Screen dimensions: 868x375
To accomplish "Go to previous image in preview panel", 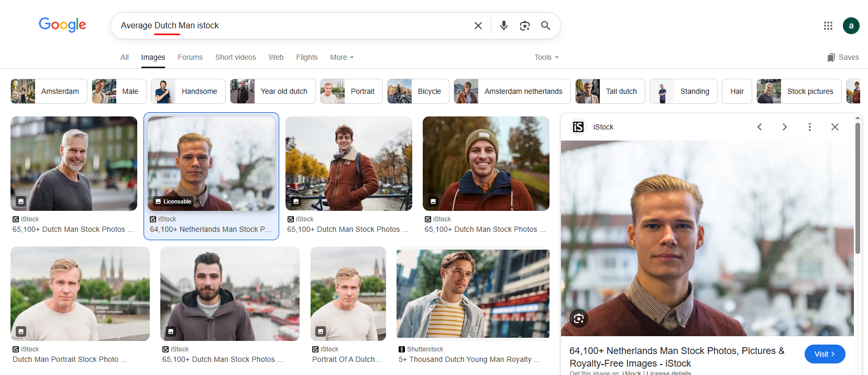I will (x=759, y=127).
